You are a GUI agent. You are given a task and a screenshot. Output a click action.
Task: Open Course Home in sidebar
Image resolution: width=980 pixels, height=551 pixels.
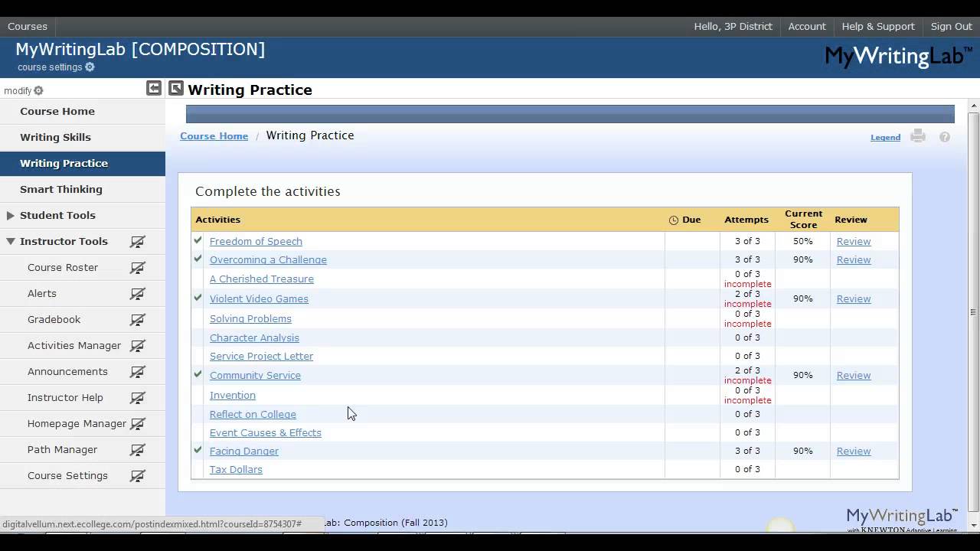[57, 111]
